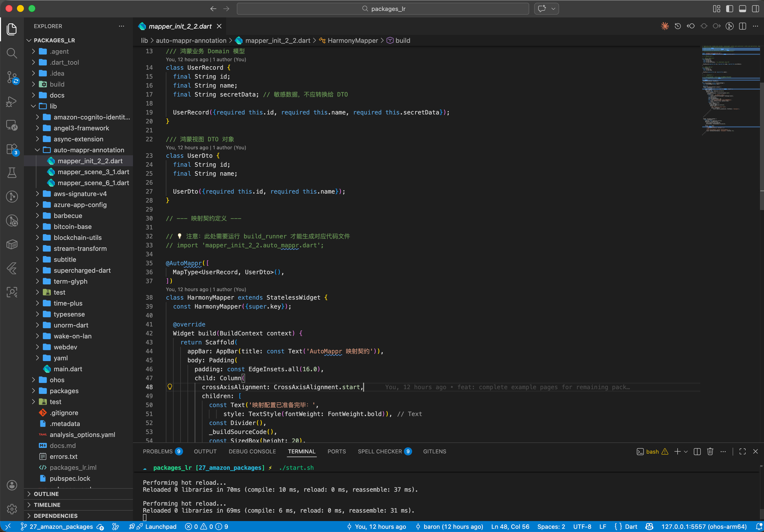Open notifications bell in status bar

click(759, 526)
